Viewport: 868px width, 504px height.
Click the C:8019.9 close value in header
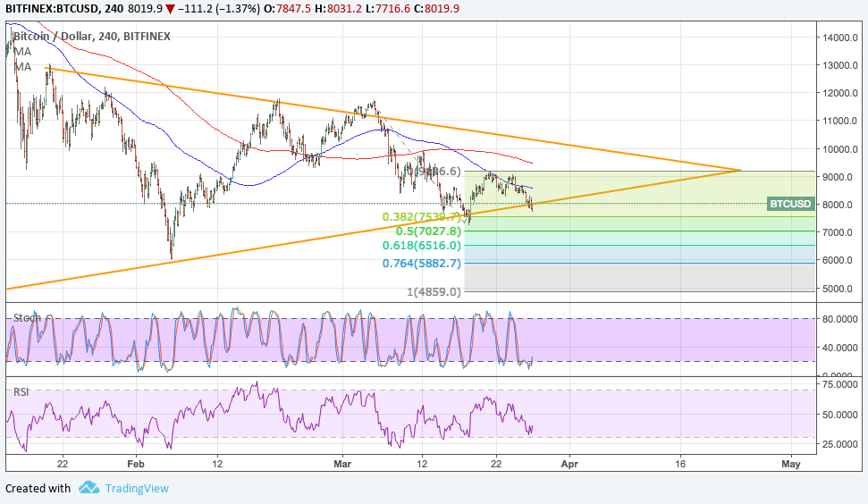(435, 8)
